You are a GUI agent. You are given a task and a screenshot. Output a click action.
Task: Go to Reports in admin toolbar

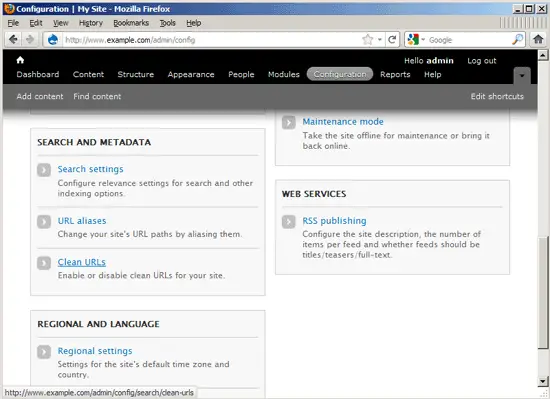[395, 74]
